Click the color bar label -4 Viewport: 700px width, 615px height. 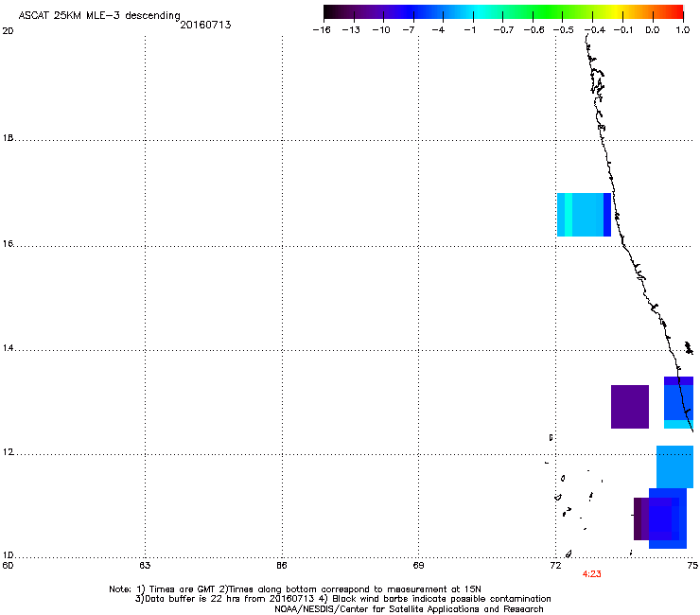tap(438, 30)
